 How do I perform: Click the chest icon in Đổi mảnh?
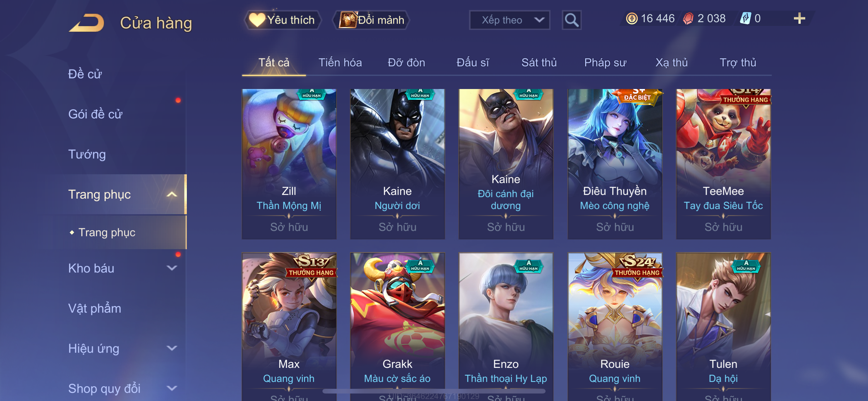coord(348,20)
